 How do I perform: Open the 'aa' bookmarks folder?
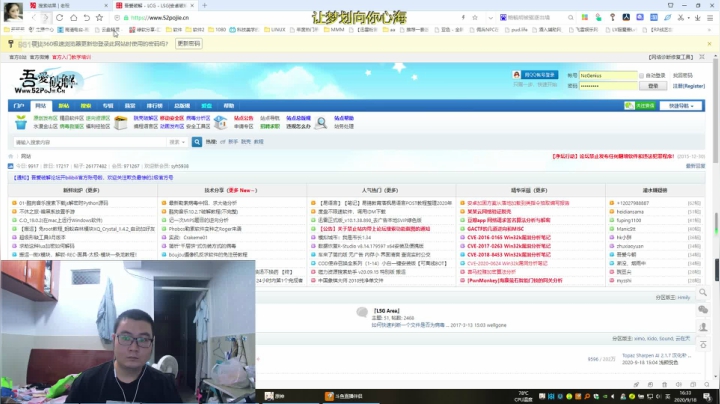coord(389,29)
